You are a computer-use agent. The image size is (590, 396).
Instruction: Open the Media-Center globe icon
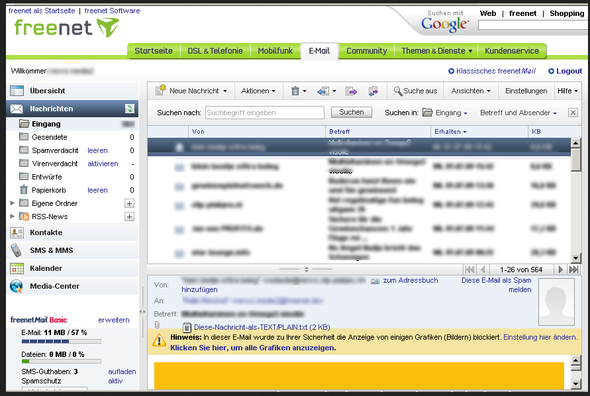point(17,286)
